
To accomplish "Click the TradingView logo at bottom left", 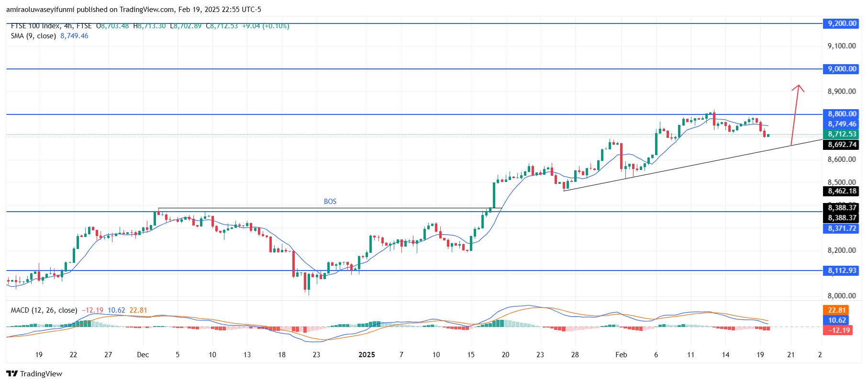I will point(34,373).
